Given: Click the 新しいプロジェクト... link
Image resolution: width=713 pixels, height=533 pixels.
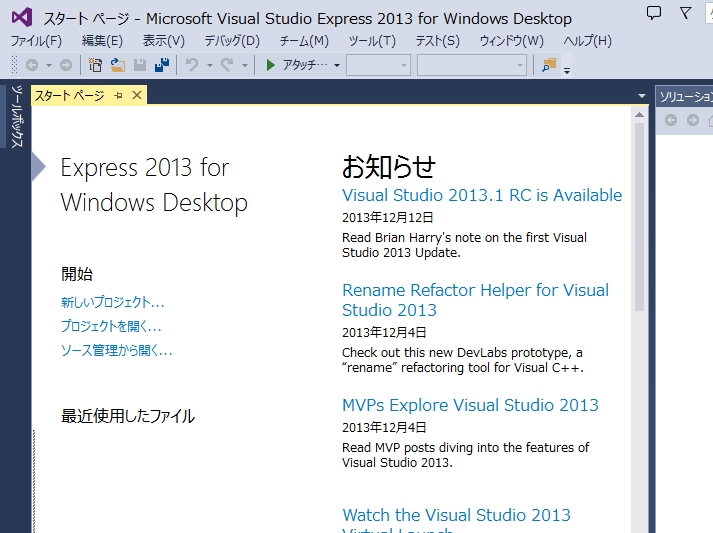Looking at the screenshot, I should point(112,302).
